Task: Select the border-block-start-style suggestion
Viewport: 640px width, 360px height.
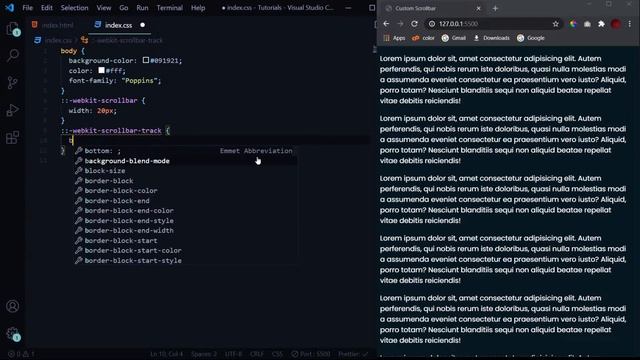Action: point(186,261)
